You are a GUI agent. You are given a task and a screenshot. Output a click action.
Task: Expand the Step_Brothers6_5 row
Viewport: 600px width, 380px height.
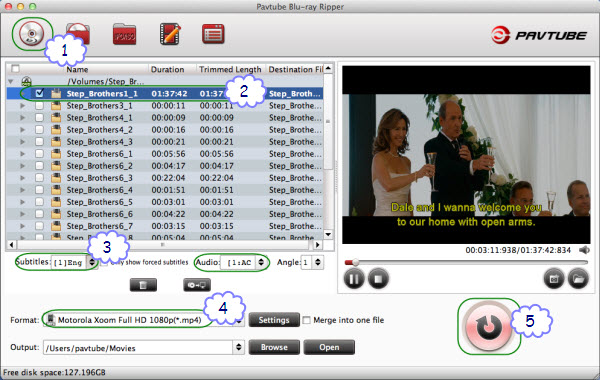(x=23, y=202)
